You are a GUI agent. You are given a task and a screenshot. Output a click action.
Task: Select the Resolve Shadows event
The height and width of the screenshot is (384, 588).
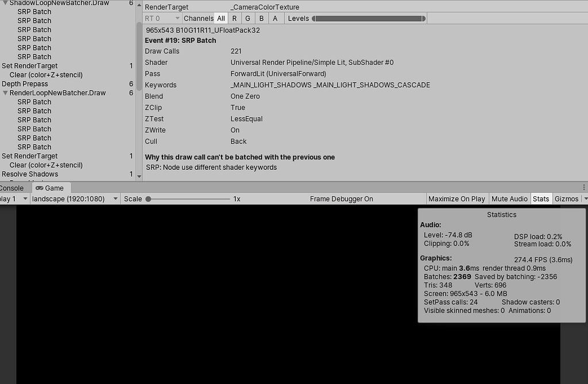click(30, 174)
